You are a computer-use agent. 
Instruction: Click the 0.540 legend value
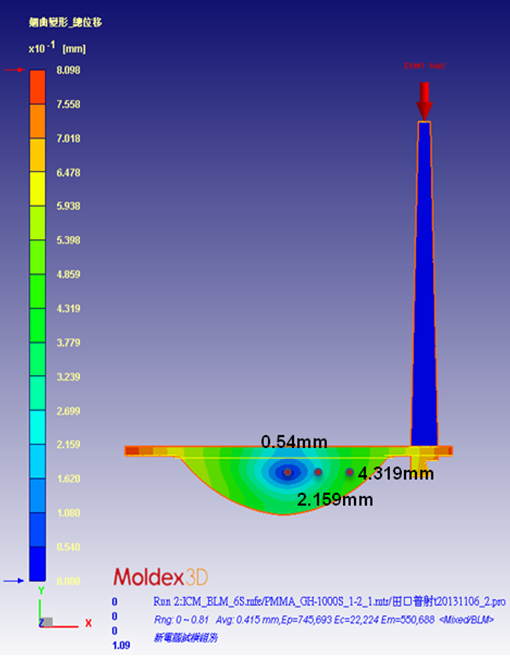(68, 547)
